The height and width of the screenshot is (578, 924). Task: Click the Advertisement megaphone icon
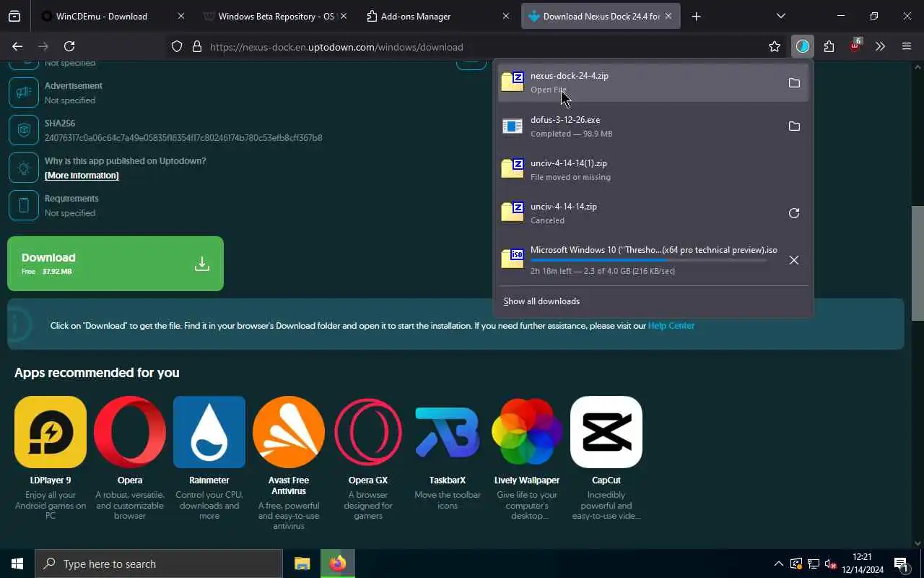click(24, 92)
